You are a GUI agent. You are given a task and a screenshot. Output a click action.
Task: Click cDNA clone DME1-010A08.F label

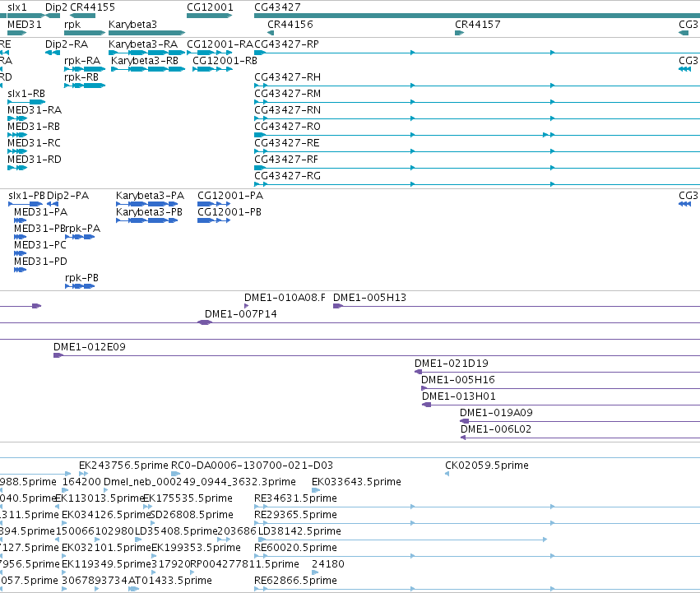pos(285,298)
